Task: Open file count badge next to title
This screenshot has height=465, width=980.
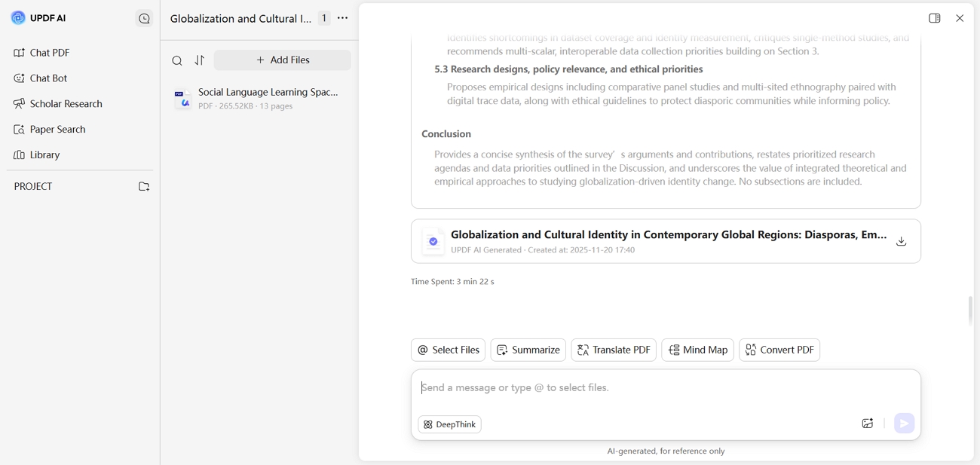Action: pos(324,18)
